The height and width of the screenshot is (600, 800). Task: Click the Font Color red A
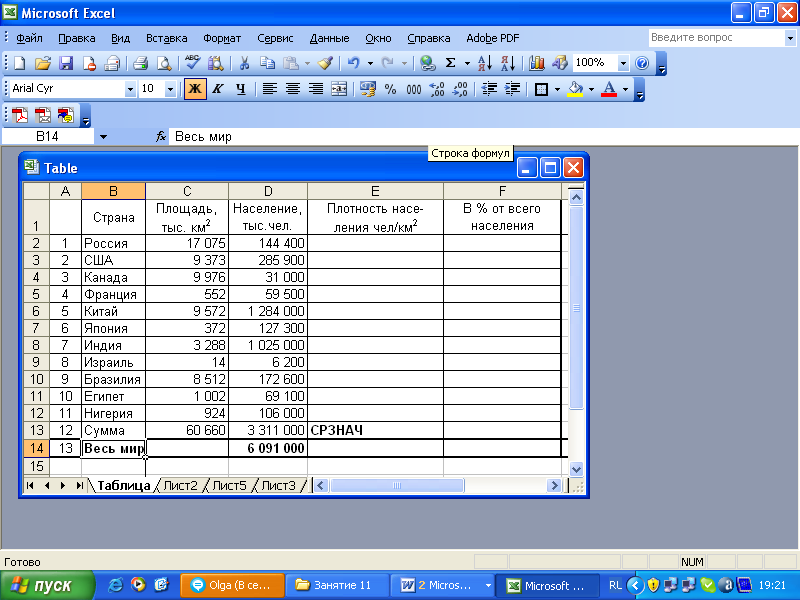609,89
